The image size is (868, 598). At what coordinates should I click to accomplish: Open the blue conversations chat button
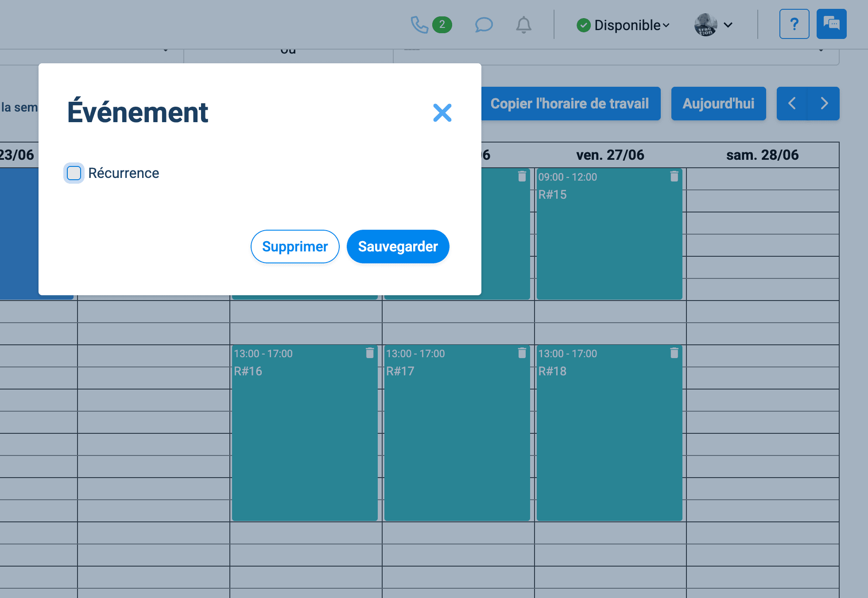point(831,24)
